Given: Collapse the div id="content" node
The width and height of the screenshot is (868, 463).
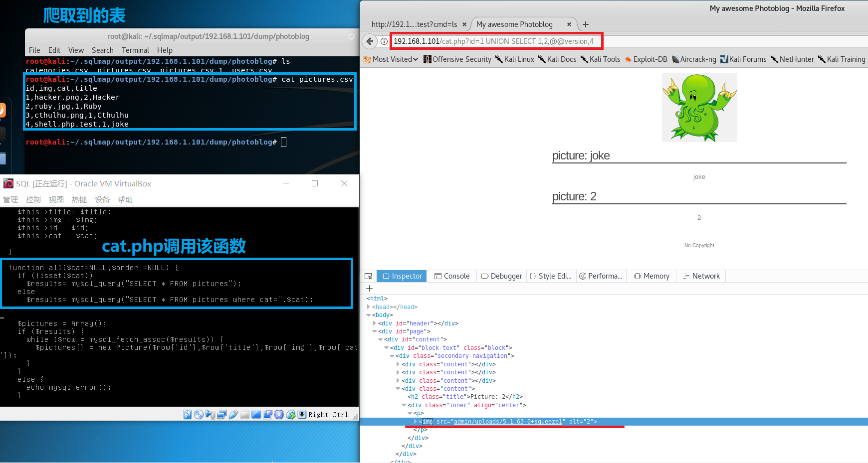Looking at the screenshot, I should point(381,339).
